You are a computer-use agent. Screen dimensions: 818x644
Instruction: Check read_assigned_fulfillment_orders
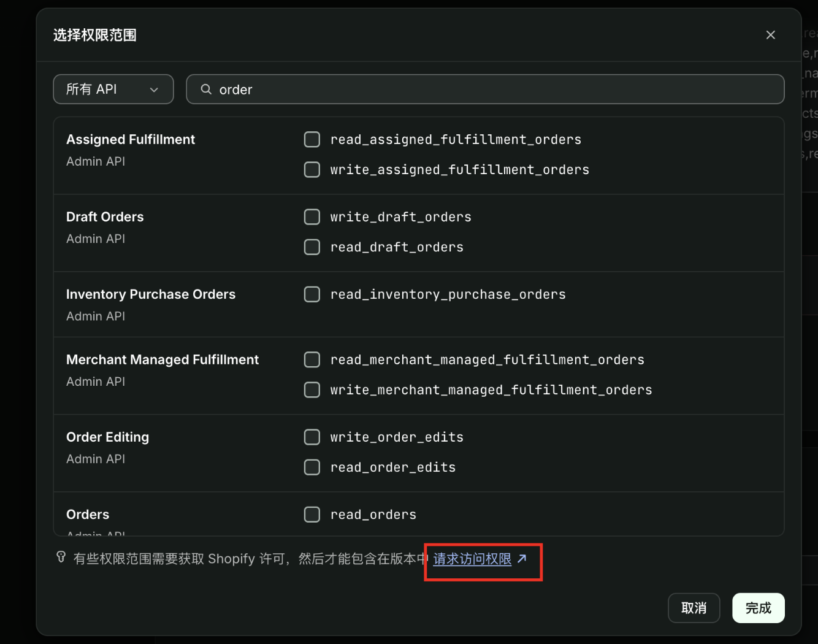point(312,140)
